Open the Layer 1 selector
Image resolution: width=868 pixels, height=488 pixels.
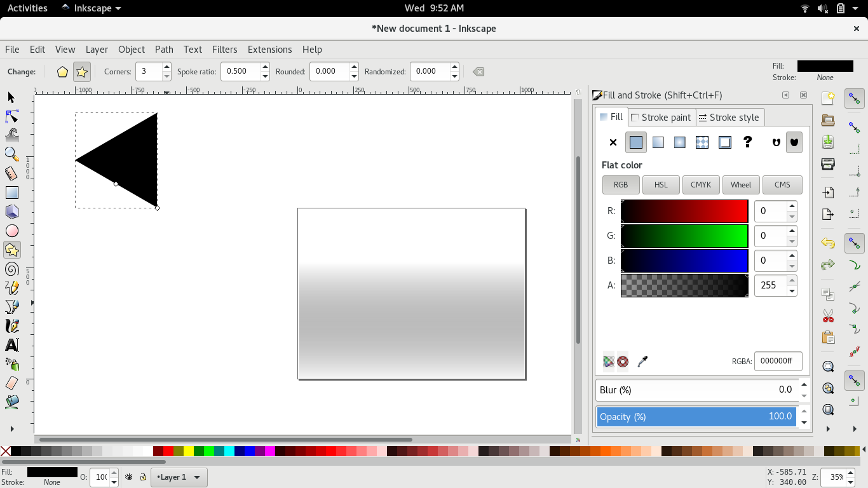pos(179,477)
